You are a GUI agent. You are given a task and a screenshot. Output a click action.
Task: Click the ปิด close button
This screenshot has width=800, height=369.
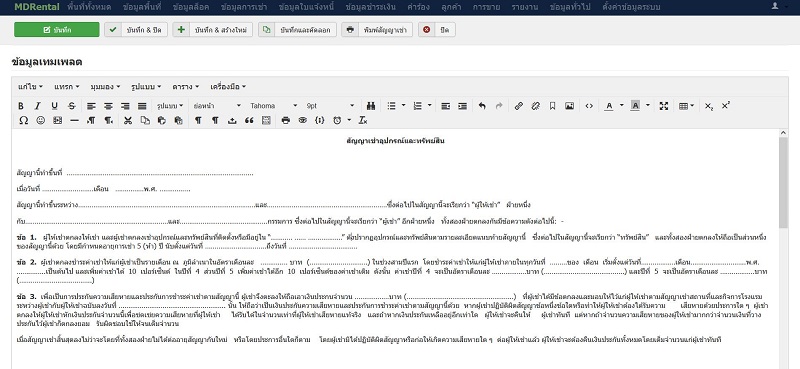(437, 30)
